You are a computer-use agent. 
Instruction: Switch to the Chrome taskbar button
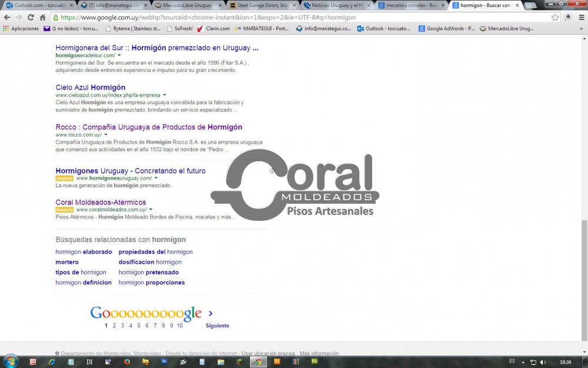pyautogui.click(x=258, y=362)
